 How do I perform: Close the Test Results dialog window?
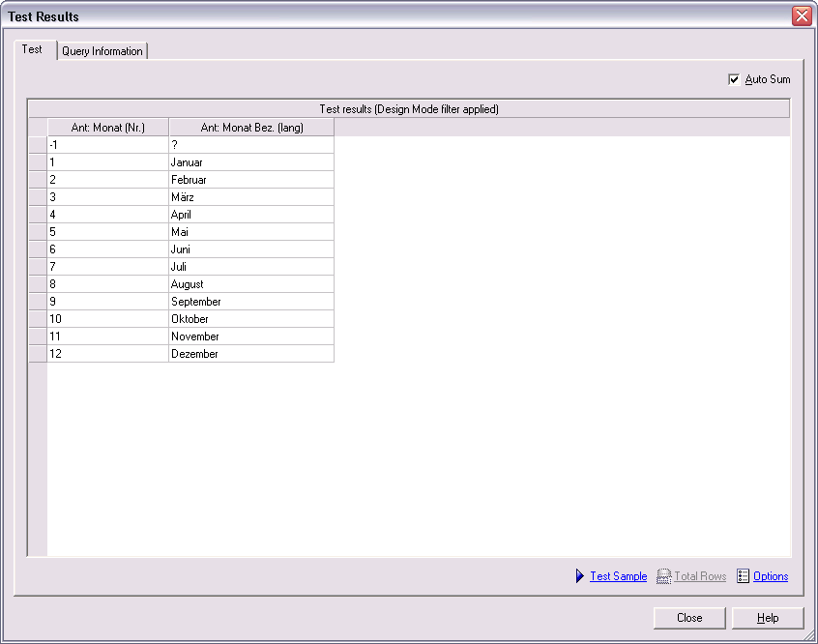802,16
